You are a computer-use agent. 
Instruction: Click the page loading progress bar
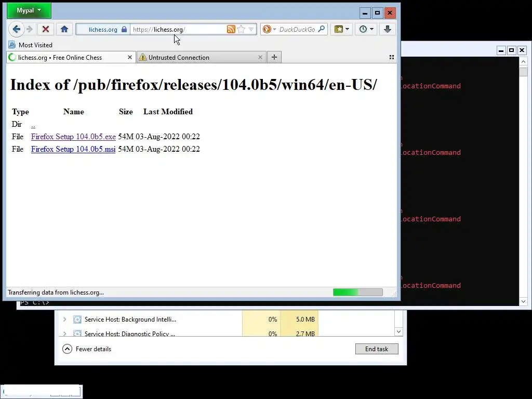[357, 292]
